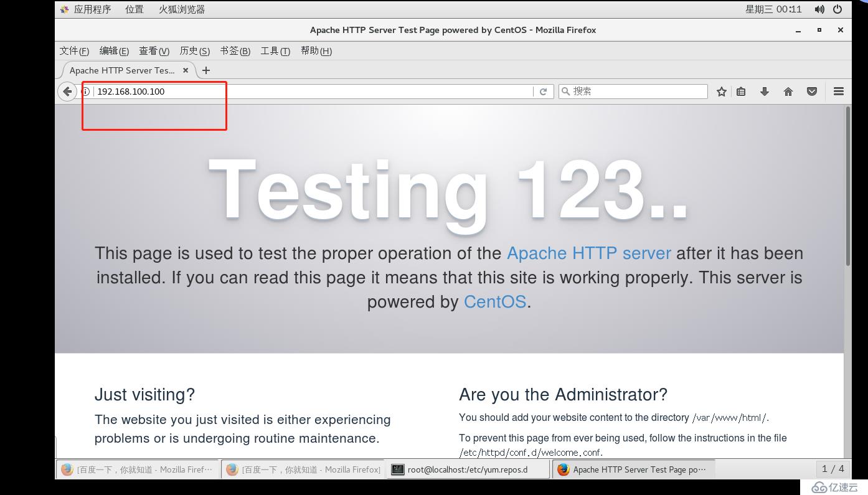
Task: Show bookmarks list icon
Action: (x=741, y=92)
